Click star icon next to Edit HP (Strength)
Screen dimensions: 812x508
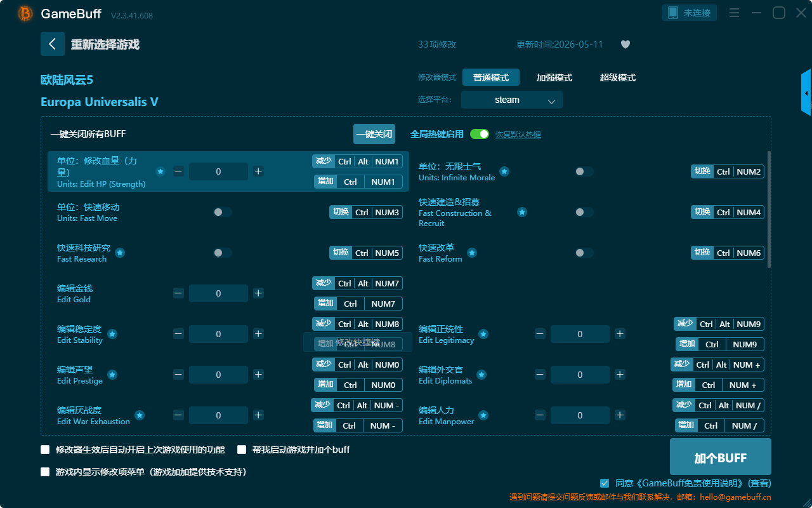tap(160, 171)
